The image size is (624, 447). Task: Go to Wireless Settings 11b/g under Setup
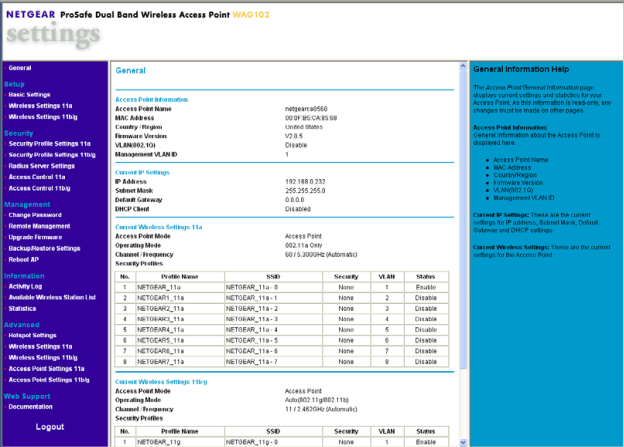point(43,117)
